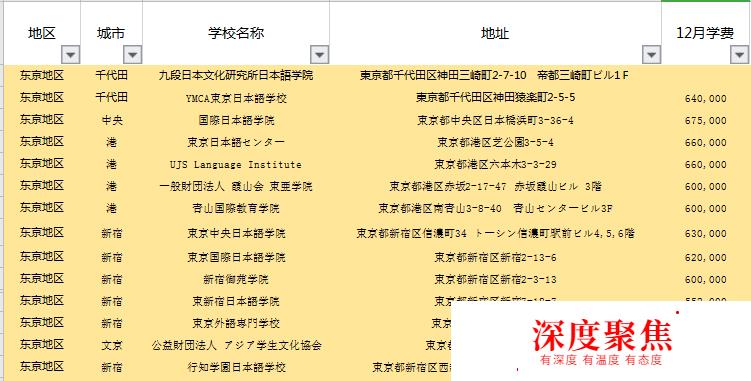Select address cell 東京都港区南青山3-8-40
Viewport: 751px width, 381px height.
(495, 208)
